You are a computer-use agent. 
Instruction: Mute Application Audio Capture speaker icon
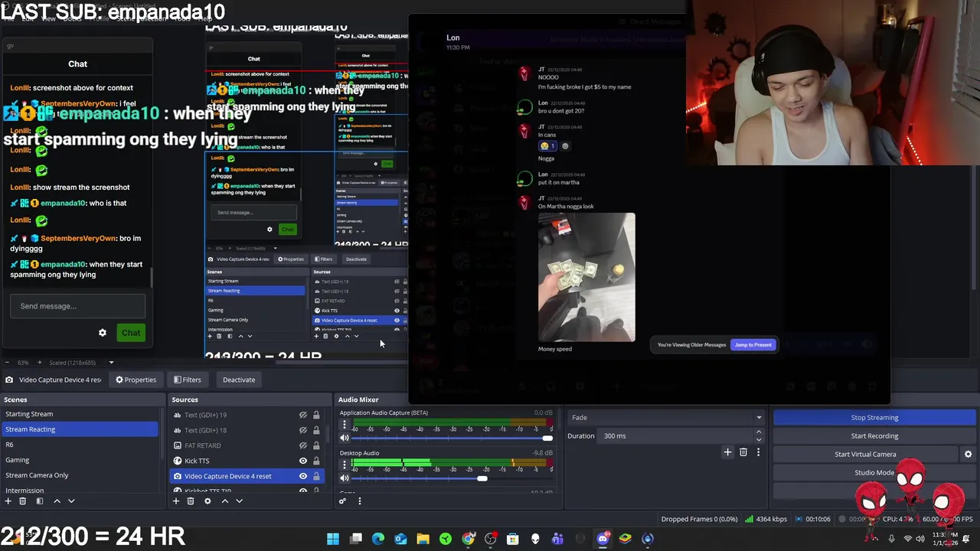[x=345, y=439]
